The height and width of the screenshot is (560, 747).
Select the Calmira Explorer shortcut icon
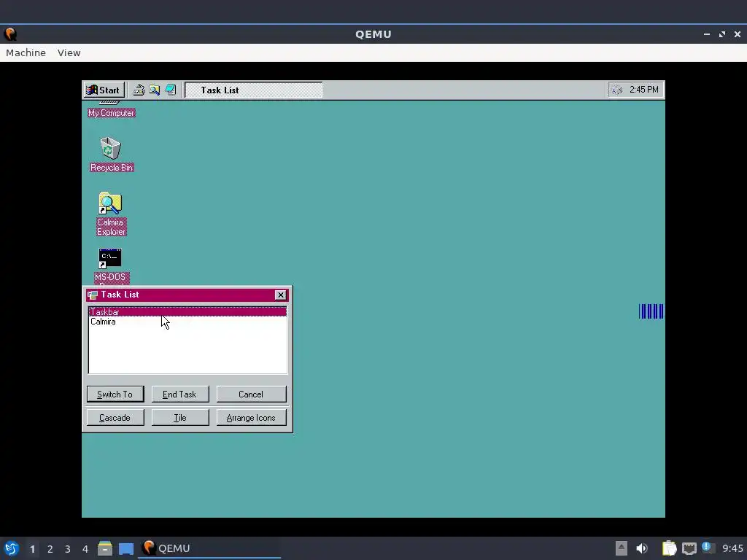(x=110, y=203)
